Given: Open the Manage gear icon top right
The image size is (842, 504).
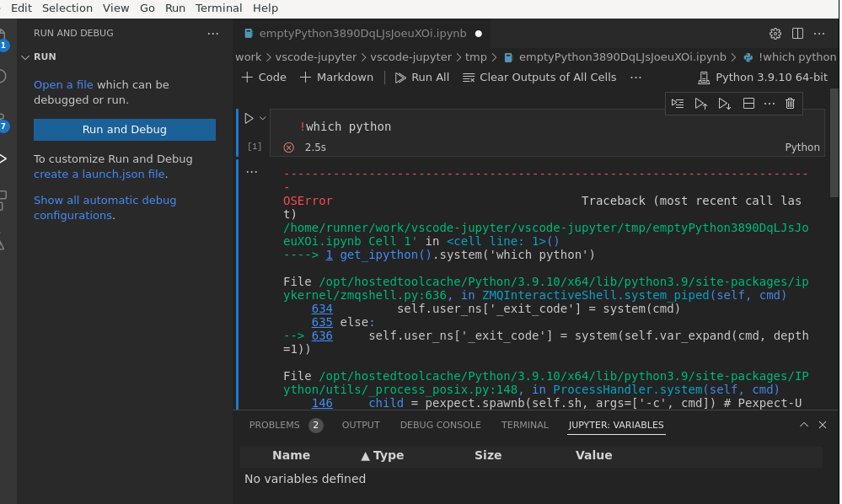Looking at the screenshot, I should 775,33.
